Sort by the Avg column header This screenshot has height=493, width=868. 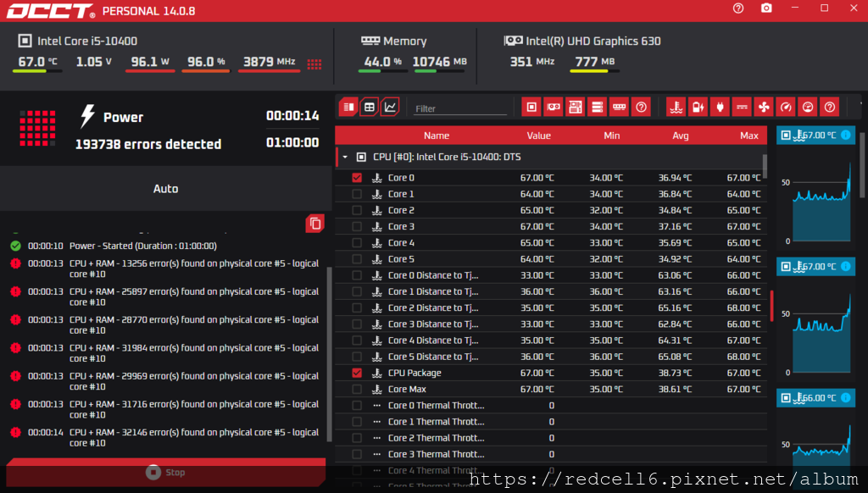point(681,136)
